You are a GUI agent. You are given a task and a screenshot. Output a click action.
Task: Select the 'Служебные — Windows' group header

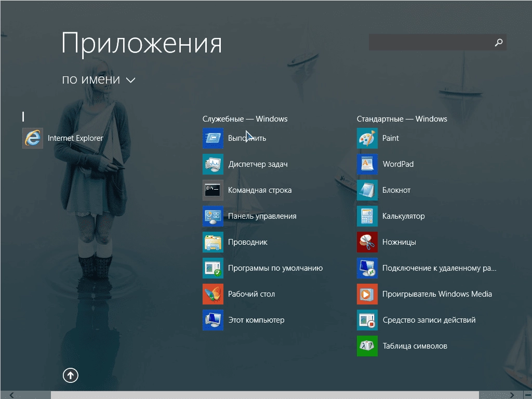pyautogui.click(x=245, y=119)
